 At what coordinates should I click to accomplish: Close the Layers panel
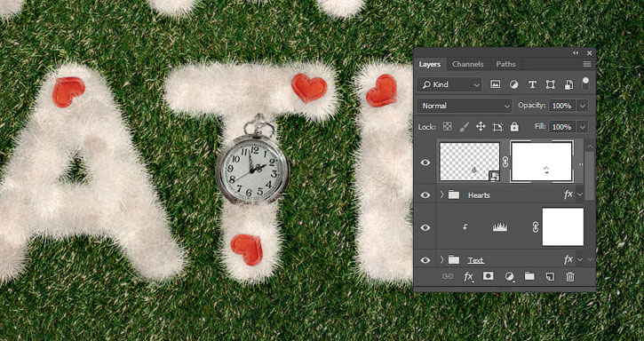(590, 53)
